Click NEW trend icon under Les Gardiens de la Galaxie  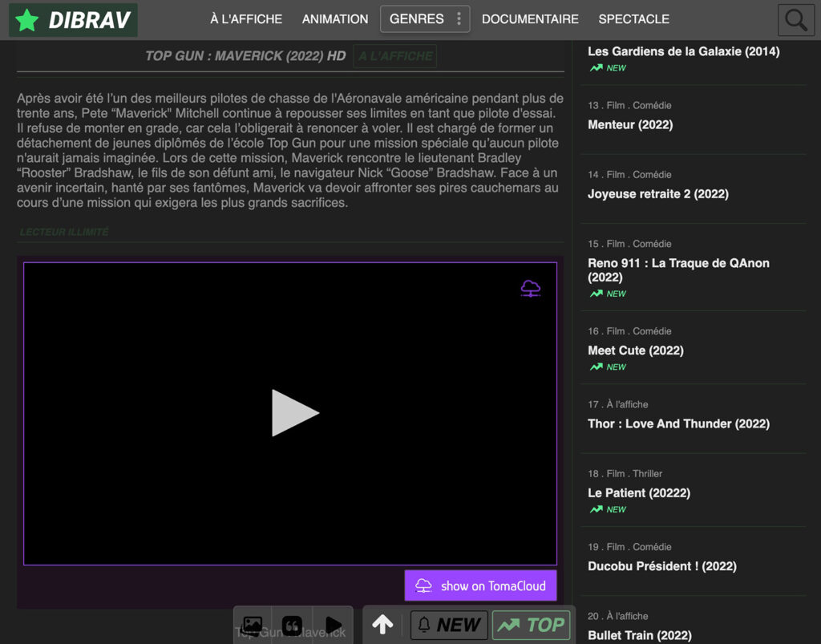[x=608, y=68]
